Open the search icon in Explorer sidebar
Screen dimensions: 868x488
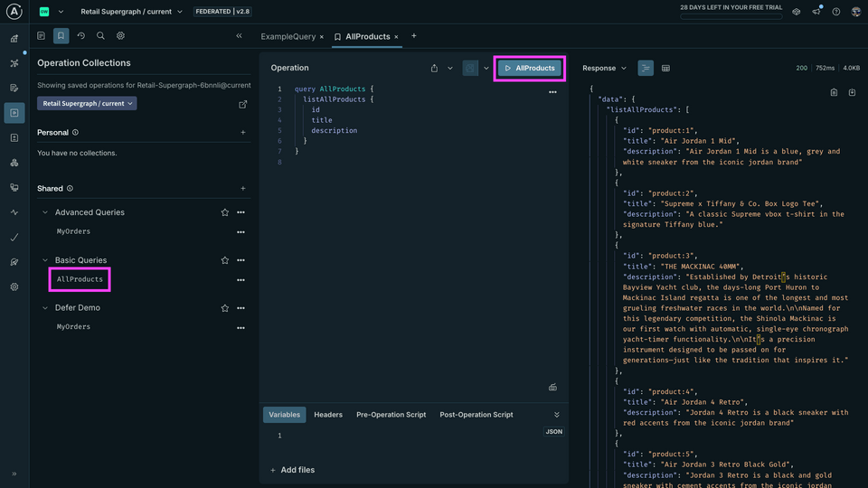click(100, 36)
